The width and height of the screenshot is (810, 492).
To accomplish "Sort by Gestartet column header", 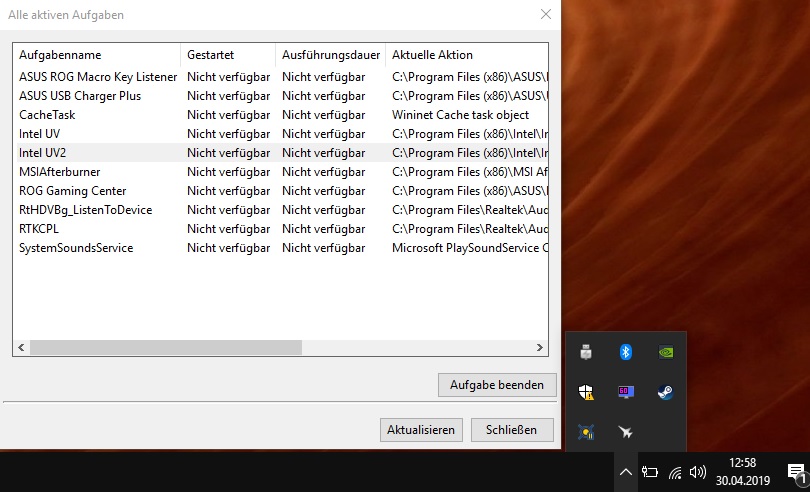I will tap(228, 55).
